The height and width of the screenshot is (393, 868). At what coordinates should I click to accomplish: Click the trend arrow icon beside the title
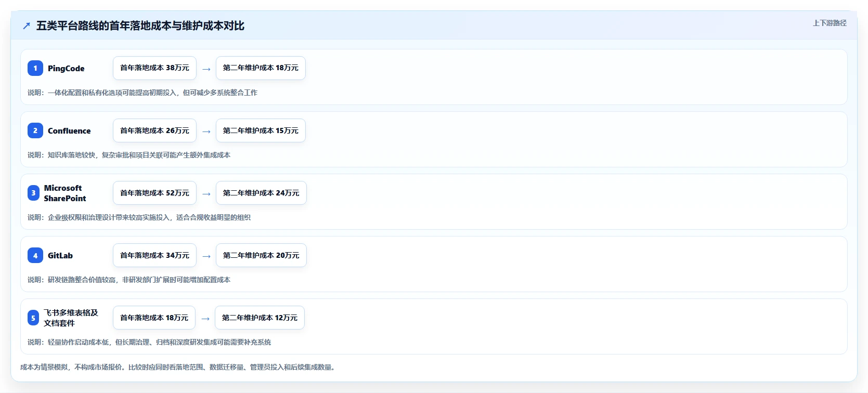click(27, 25)
